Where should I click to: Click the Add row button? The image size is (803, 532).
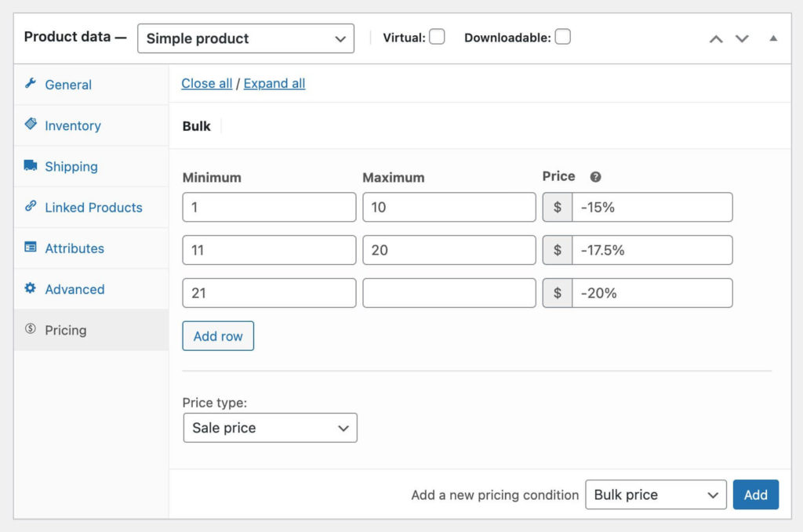click(218, 336)
